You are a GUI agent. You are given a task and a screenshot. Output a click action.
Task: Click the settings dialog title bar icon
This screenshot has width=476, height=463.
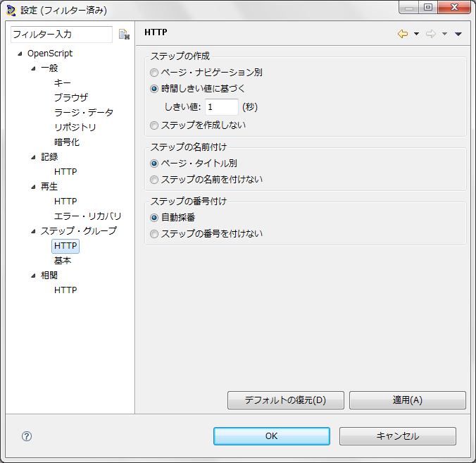pos(11,10)
